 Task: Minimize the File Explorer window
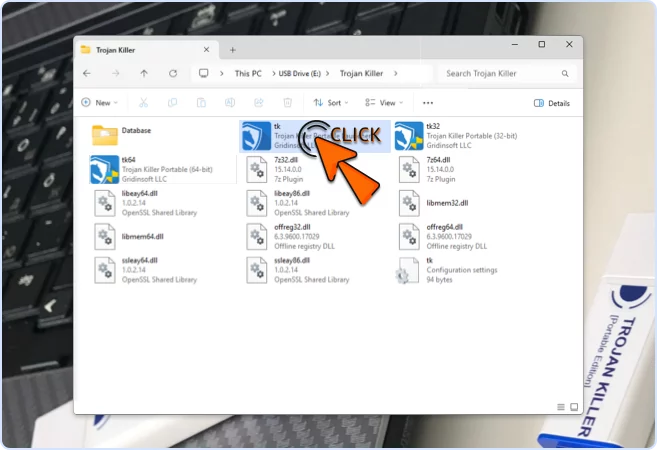tap(515, 44)
